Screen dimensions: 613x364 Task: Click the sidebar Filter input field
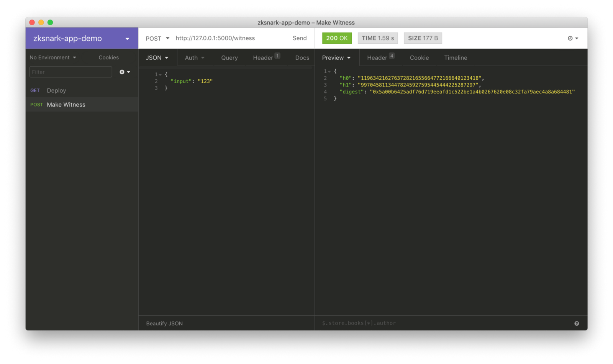(x=70, y=72)
